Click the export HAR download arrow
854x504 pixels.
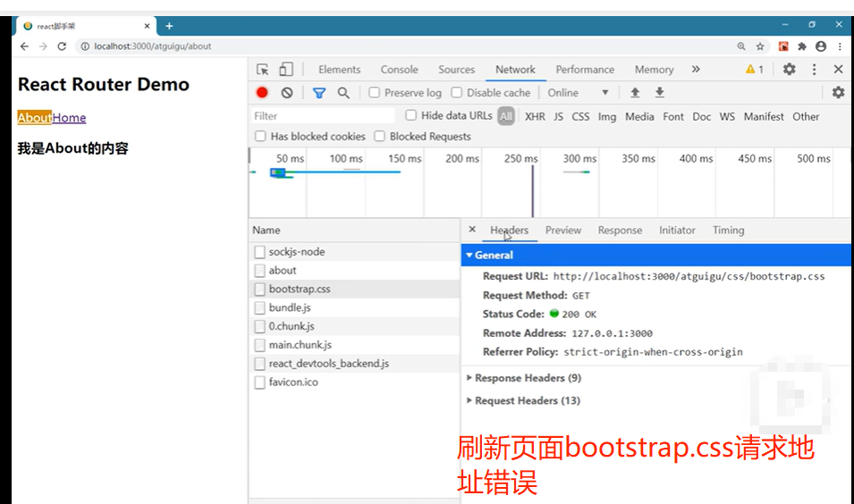(660, 93)
